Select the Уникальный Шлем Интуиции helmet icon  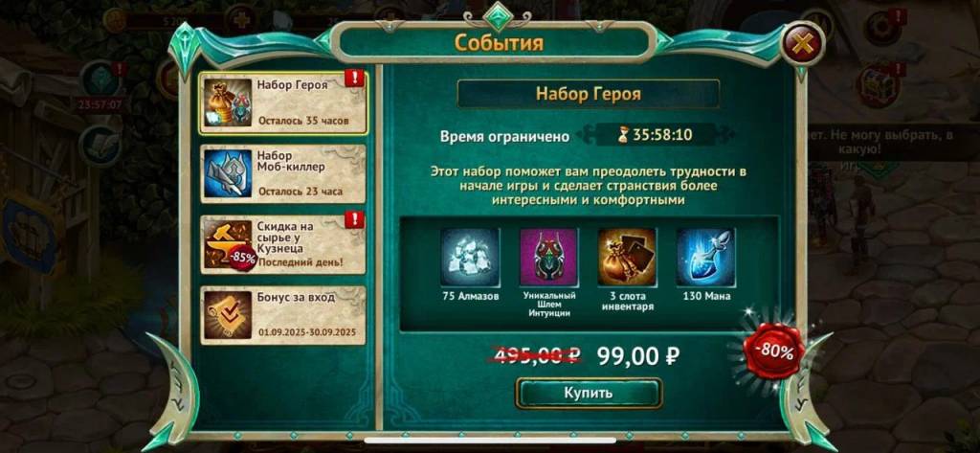548,258
